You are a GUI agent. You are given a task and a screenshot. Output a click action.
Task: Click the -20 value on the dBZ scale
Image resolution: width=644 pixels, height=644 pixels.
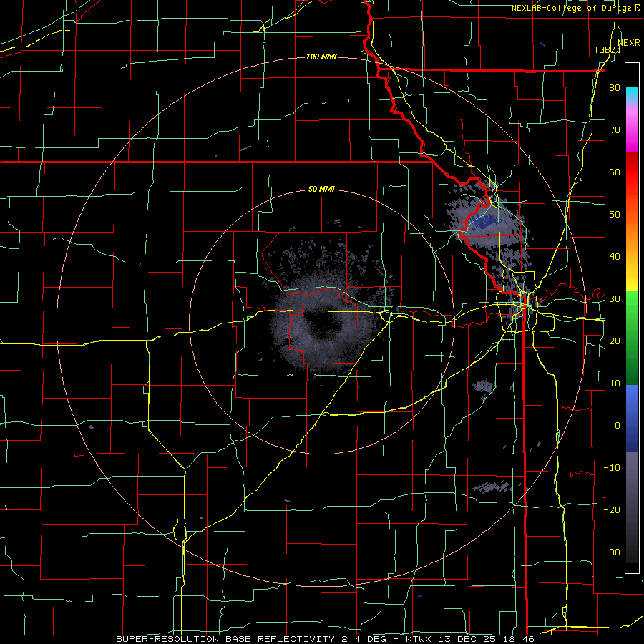(x=612, y=510)
